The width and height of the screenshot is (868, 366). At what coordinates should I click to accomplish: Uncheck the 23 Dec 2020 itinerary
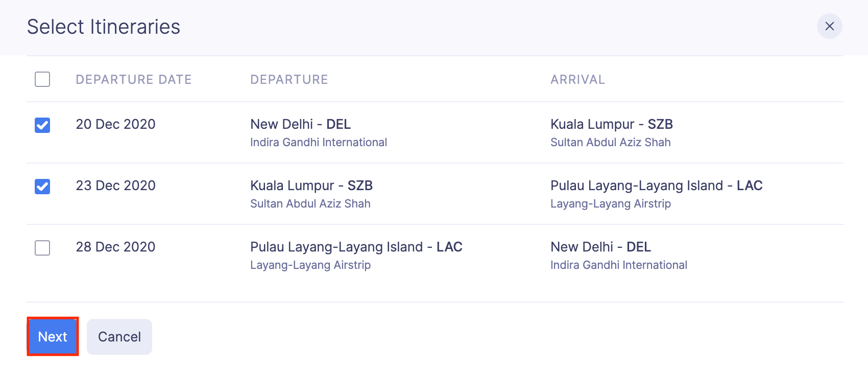42,186
